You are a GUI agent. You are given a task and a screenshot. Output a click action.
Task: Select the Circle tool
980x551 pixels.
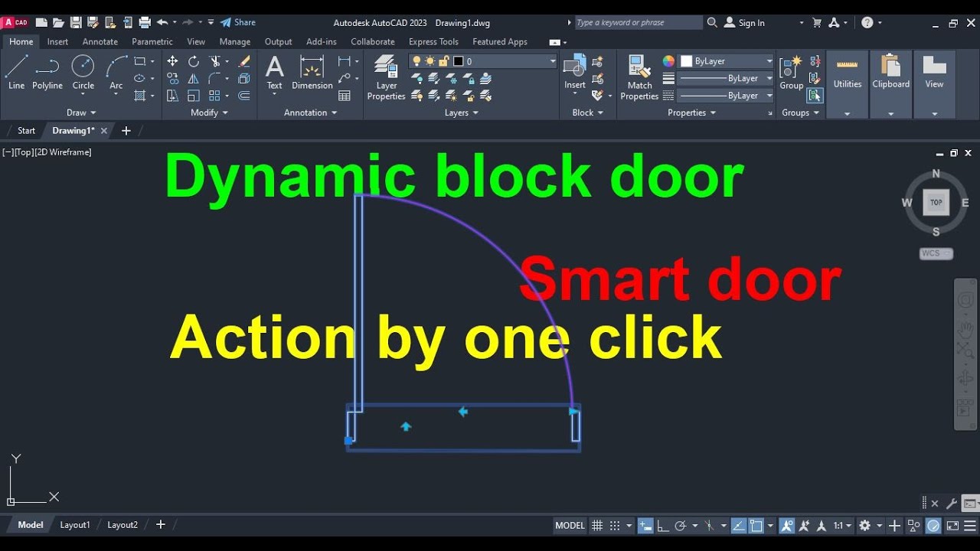pos(83,73)
